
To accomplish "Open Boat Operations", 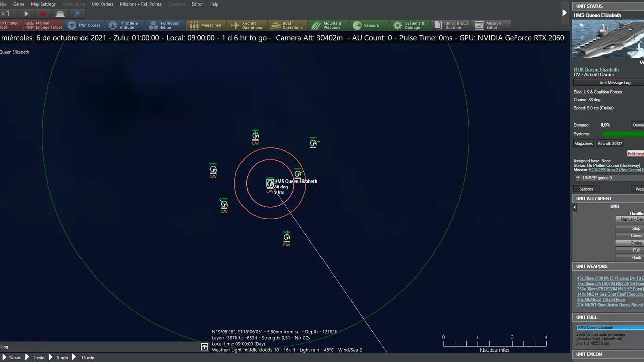I will coord(287,25).
